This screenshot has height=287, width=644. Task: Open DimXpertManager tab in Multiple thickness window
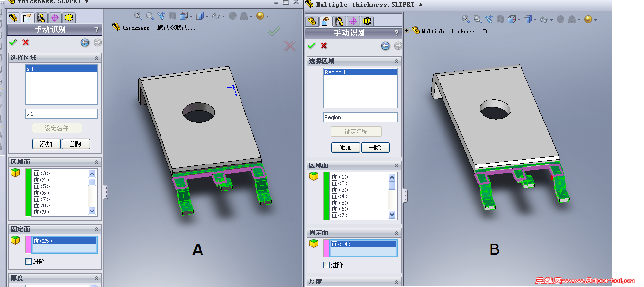pyautogui.click(x=353, y=21)
